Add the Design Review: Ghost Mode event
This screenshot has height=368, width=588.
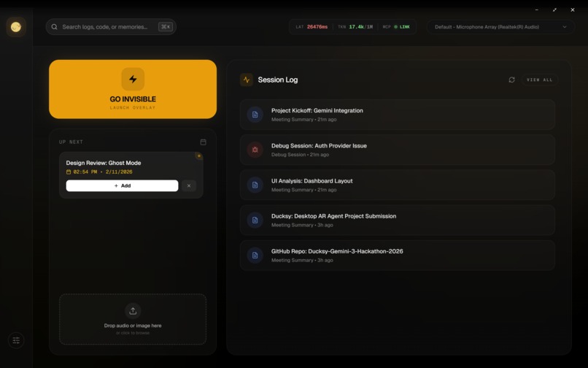click(x=123, y=186)
